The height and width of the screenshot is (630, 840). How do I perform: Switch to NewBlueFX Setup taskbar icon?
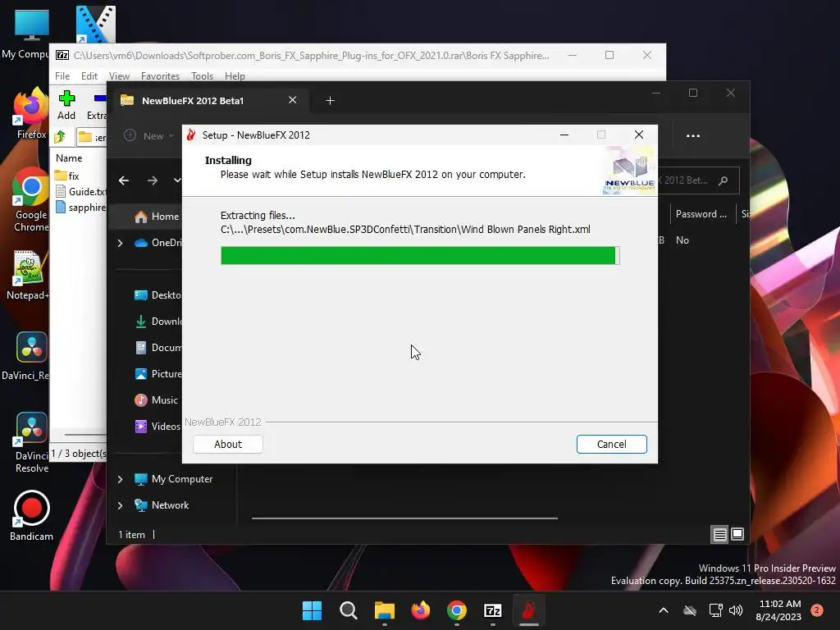tap(529, 610)
